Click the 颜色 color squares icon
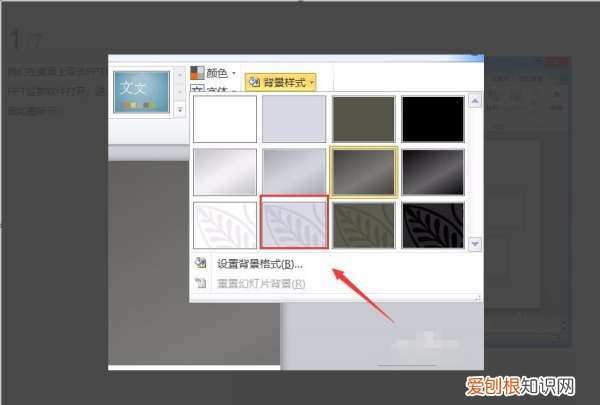The height and width of the screenshot is (405, 600). [x=197, y=73]
